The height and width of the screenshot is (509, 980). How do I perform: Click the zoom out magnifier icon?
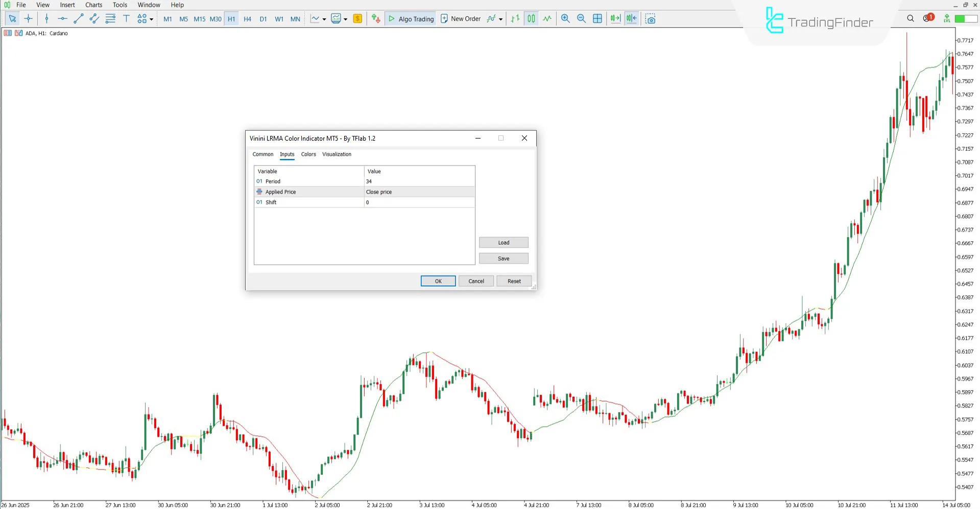pos(581,19)
